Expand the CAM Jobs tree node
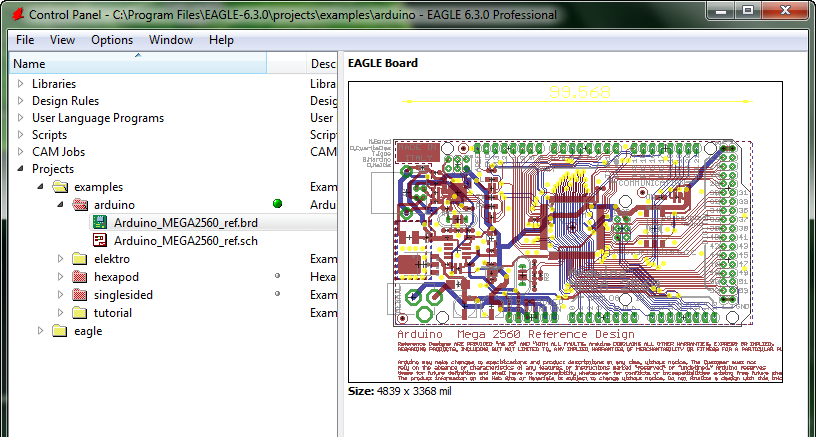This screenshot has height=437, width=816. [21, 152]
